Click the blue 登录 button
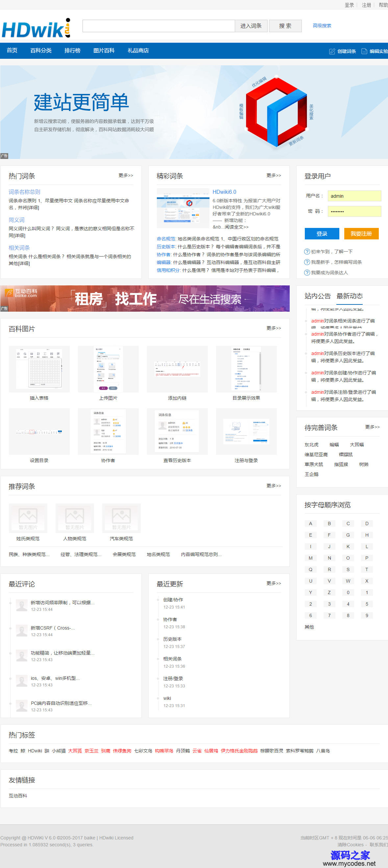 pos(322,234)
